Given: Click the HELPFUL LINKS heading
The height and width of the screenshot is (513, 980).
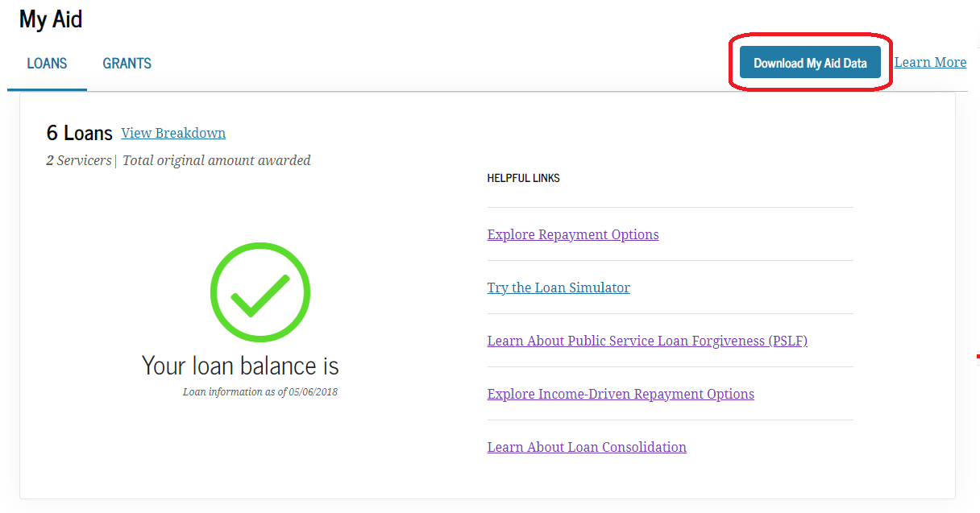Looking at the screenshot, I should click(523, 178).
